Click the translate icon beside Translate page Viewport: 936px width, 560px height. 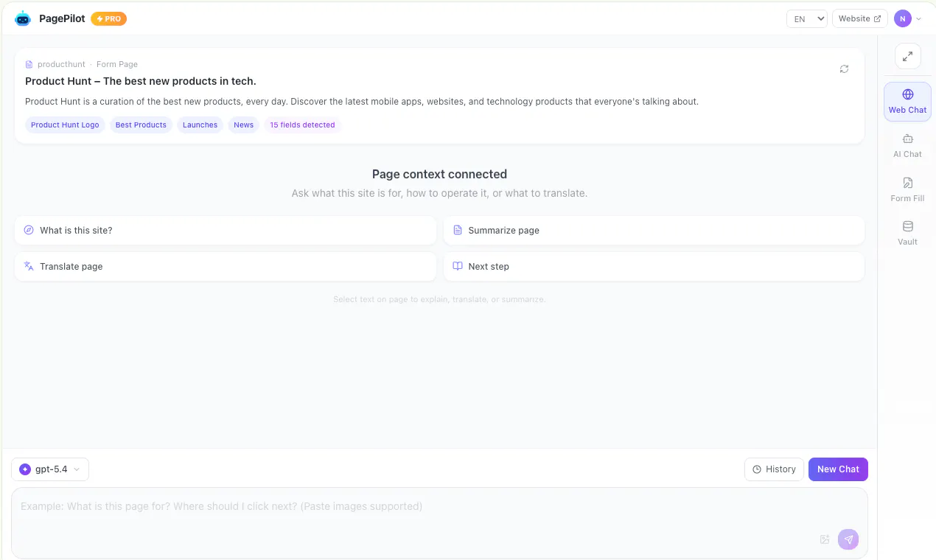coord(29,266)
